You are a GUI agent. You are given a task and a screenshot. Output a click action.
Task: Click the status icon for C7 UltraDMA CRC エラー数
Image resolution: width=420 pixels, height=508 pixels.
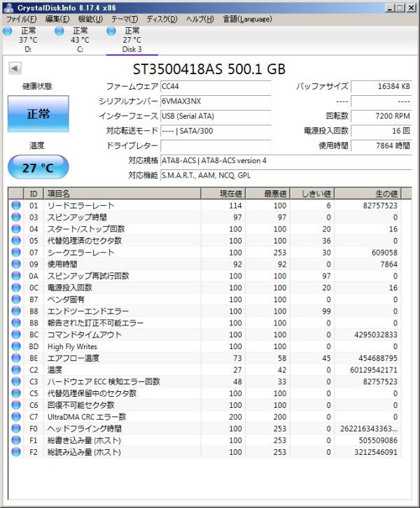point(16,416)
